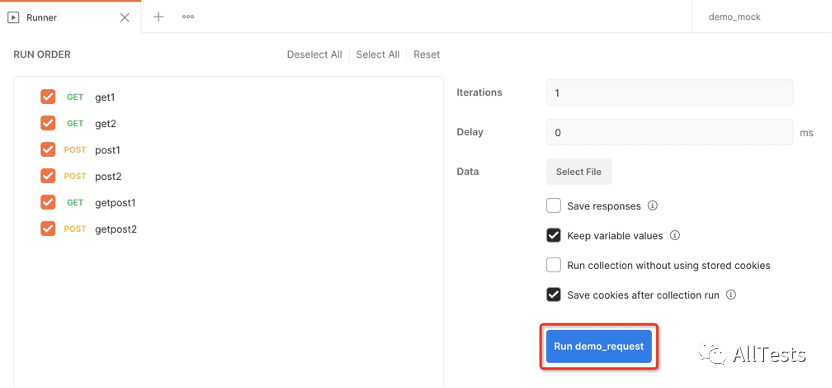The image size is (832, 388).
Task: Click the RUN ORDER heading
Action: point(42,55)
